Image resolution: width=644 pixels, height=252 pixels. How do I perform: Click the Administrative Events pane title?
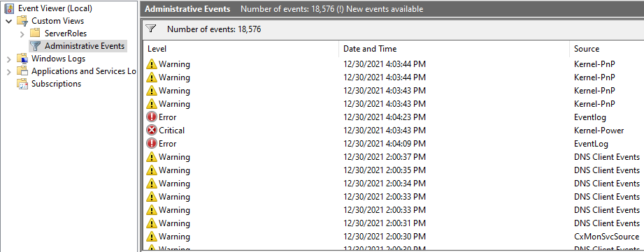(x=187, y=8)
